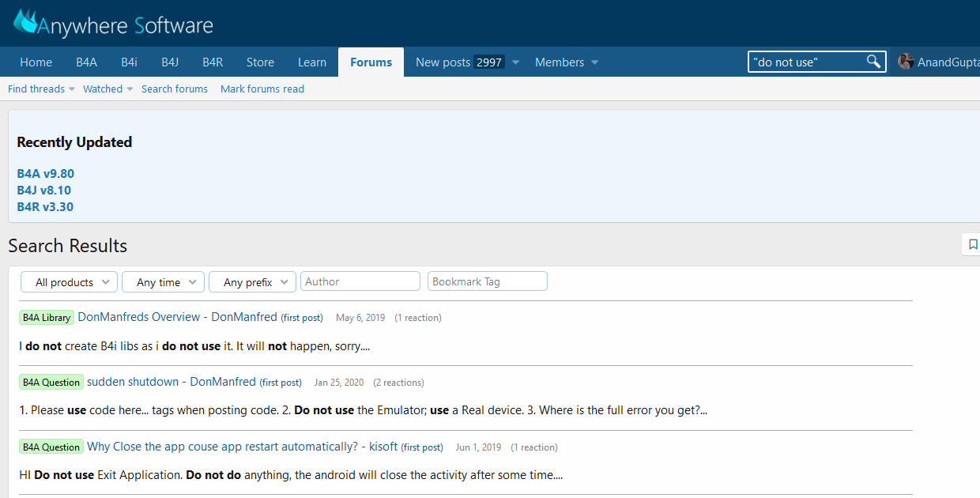Click the bookmark icon beside Search Results
The image size is (980, 498).
[973, 245]
